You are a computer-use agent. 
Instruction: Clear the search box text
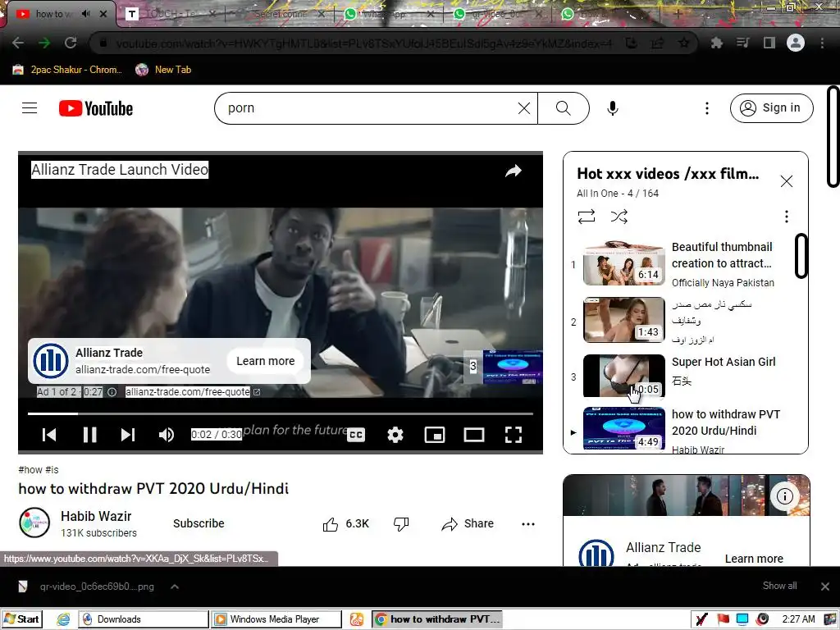click(524, 108)
